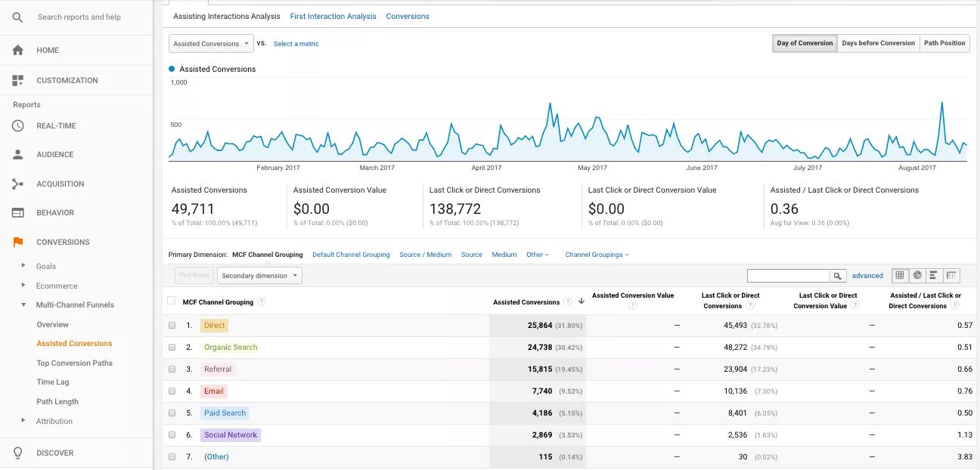Switch to First Interaction Analysis tab
Image resolution: width=980 pixels, height=470 pixels.
tap(333, 16)
